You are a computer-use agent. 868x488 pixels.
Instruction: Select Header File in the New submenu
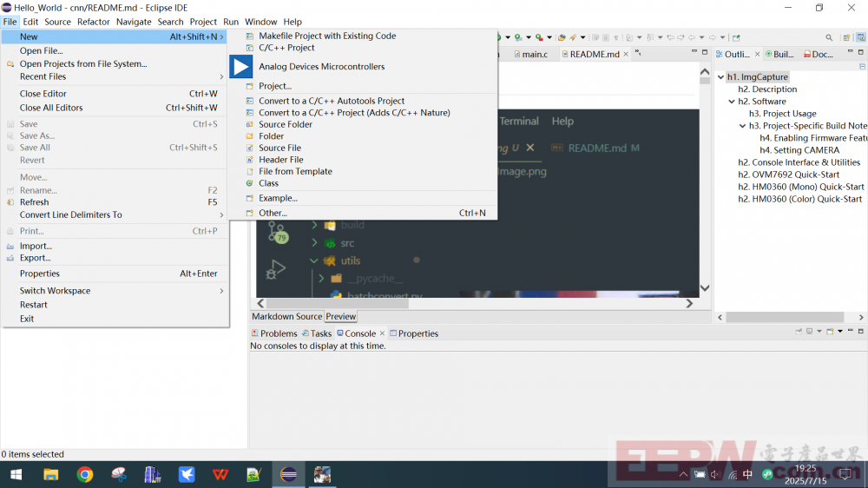coord(280,160)
